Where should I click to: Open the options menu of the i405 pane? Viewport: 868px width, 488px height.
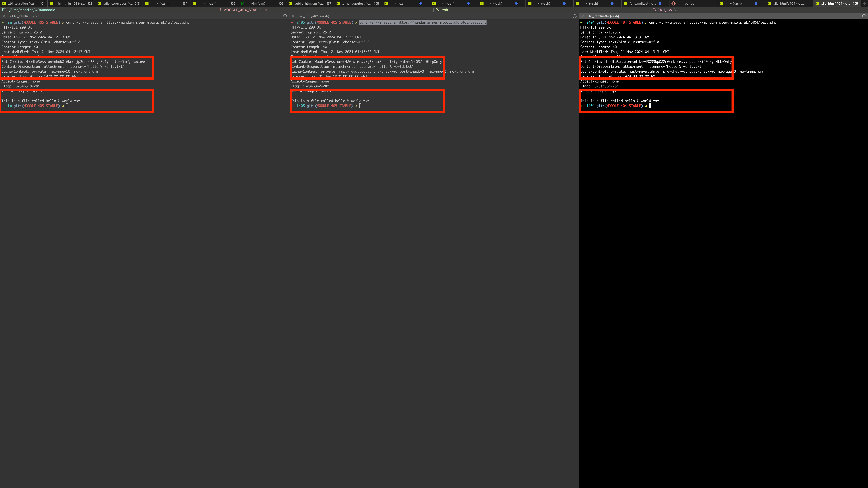click(575, 16)
